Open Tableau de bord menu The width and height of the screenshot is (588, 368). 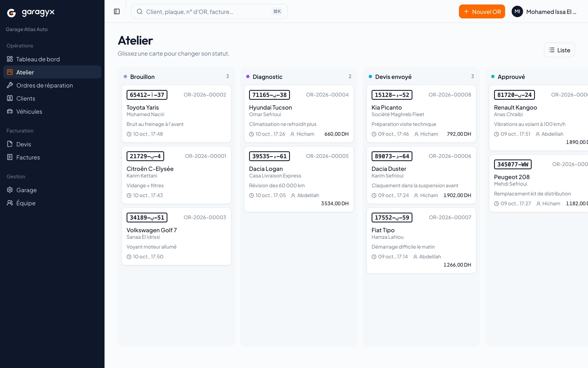point(52,59)
